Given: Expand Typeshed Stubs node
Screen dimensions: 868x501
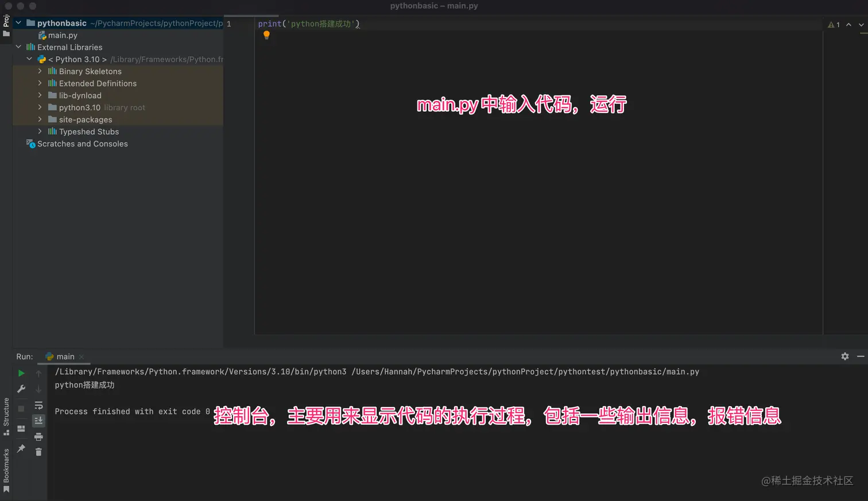Looking at the screenshot, I should pyautogui.click(x=40, y=131).
